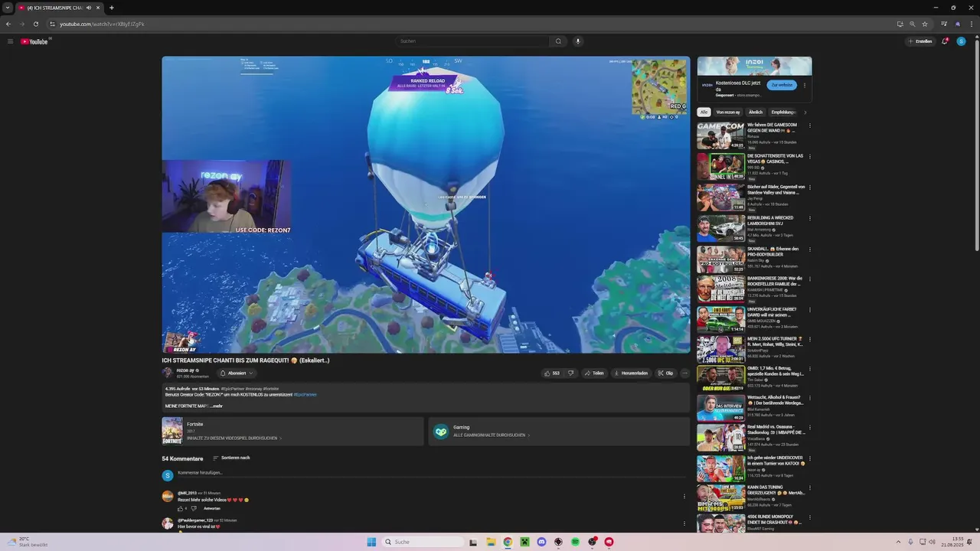
Task: Select the Von rezon ay chip
Action: [728, 112]
